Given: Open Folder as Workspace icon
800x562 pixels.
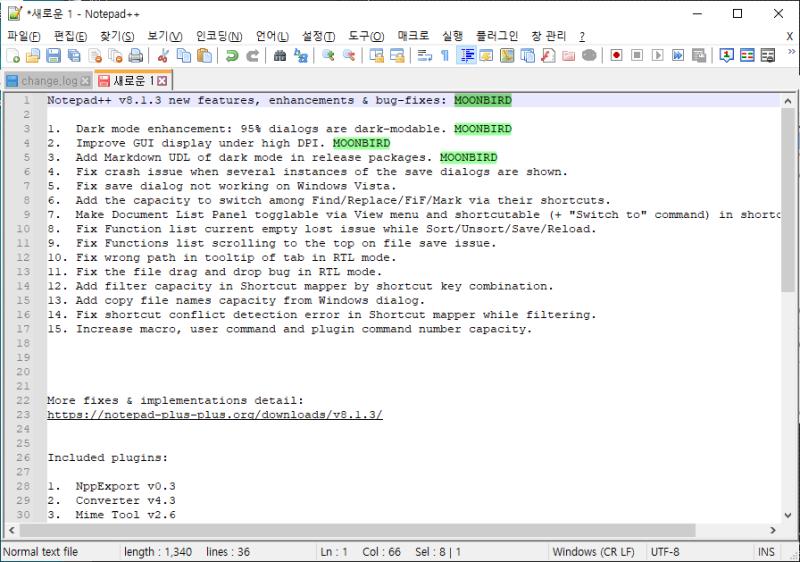Looking at the screenshot, I should click(x=568, y=56).
